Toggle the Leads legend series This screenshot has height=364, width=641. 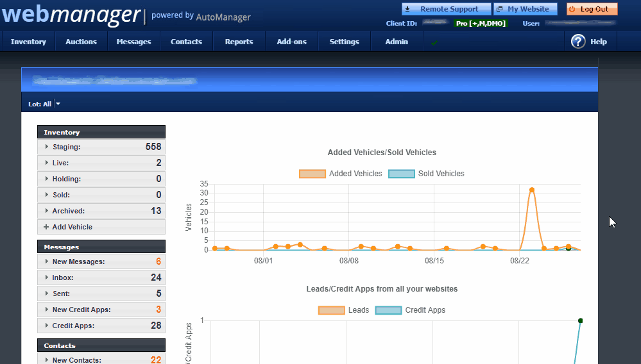click(343, 310)
